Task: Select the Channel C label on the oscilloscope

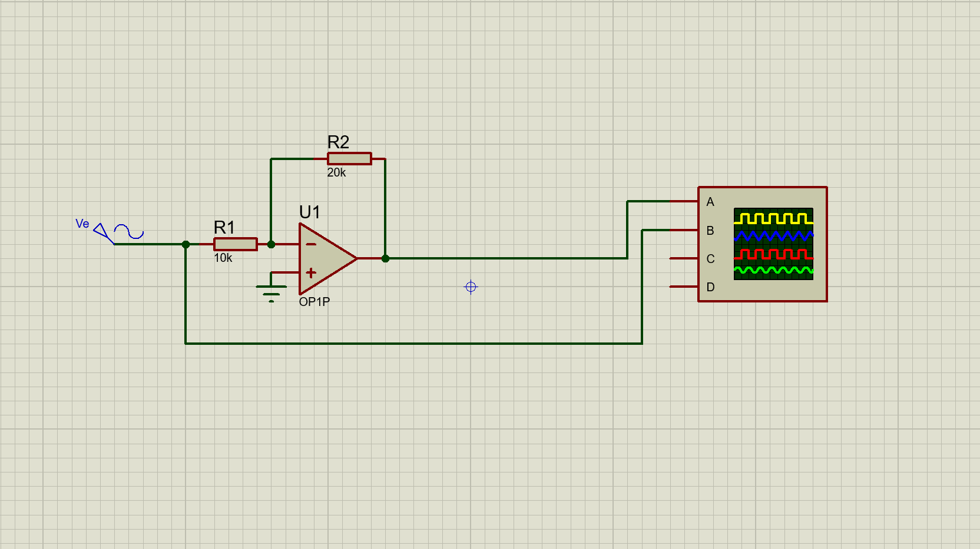Action: click(710, 258)
